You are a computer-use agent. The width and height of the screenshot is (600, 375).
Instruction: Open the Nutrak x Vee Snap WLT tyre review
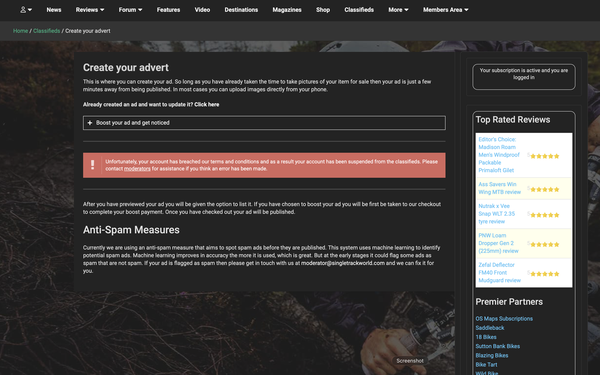click(497, 214)
